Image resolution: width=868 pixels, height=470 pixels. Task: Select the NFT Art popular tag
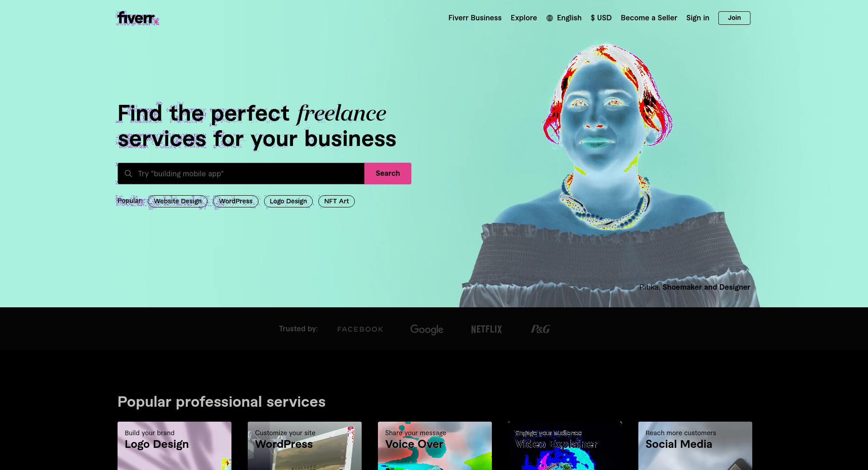coord(336,202)
